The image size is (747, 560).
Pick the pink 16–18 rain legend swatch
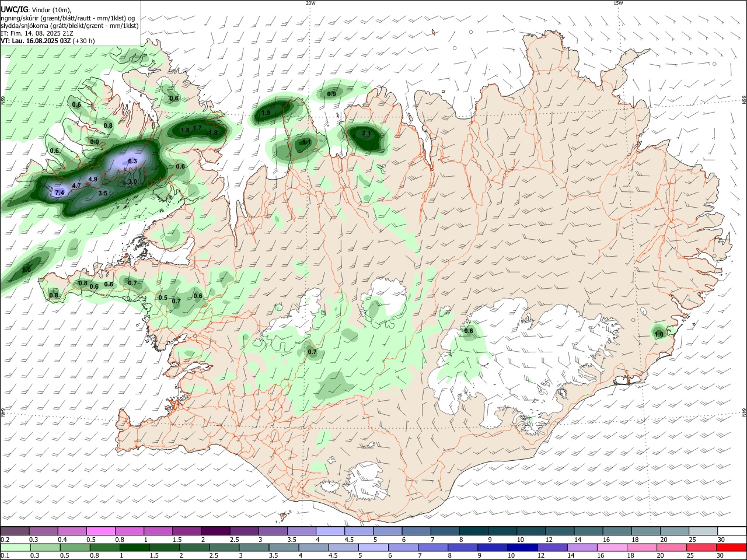click(x=611, y=547)
